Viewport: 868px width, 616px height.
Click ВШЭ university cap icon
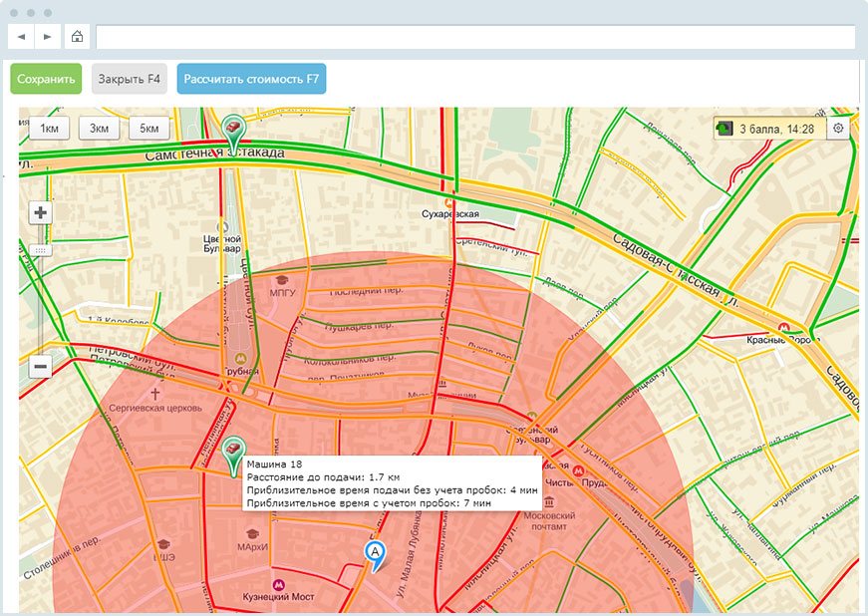coord(163,544)
